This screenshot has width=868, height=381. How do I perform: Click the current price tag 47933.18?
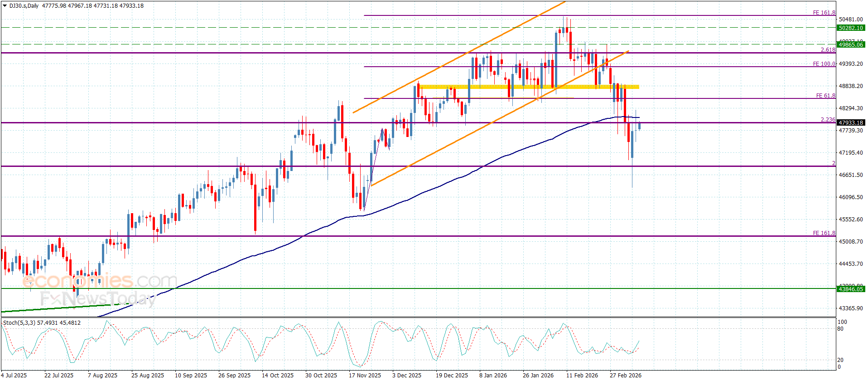(851, 123)
